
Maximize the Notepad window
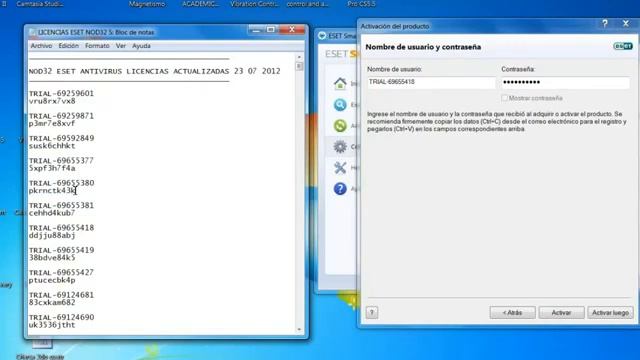pyautogui.click(x=271, y=29)
